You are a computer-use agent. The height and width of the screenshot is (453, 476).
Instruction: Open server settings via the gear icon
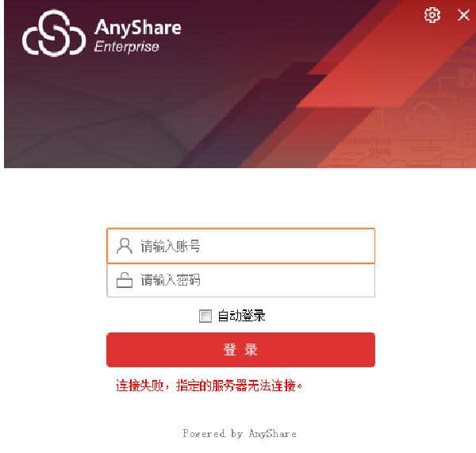coord(432,14)
